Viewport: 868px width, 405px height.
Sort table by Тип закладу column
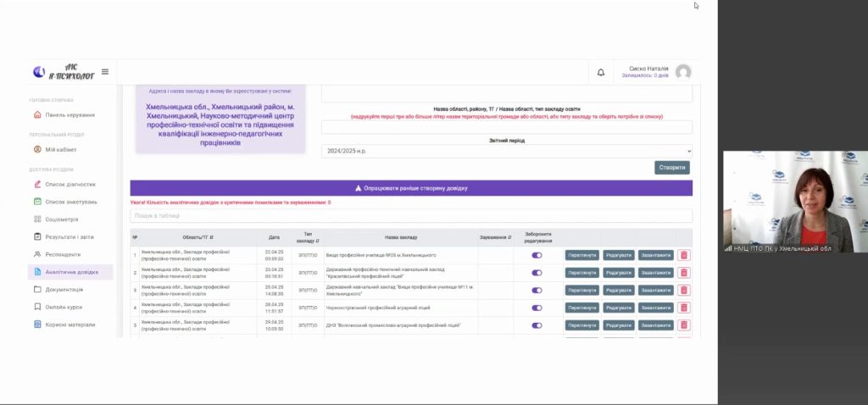308,237
